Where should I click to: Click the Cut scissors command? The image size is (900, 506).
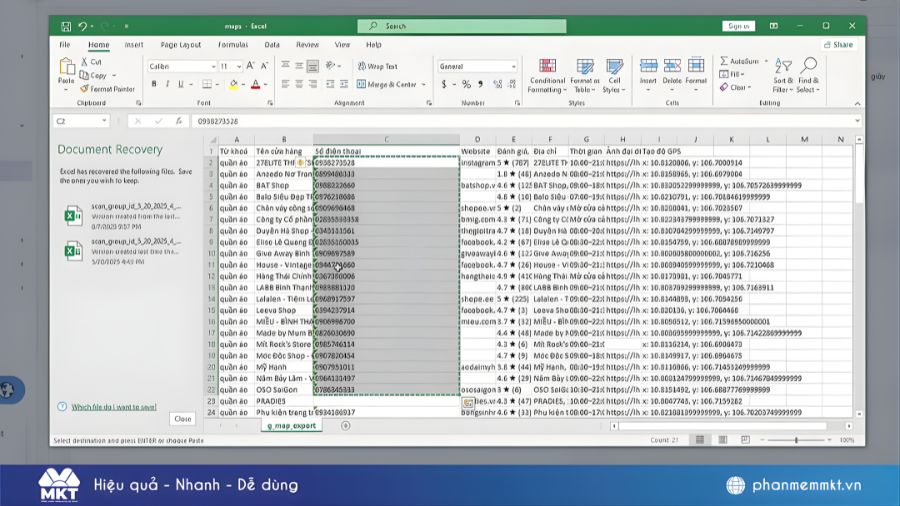[91, 62]
